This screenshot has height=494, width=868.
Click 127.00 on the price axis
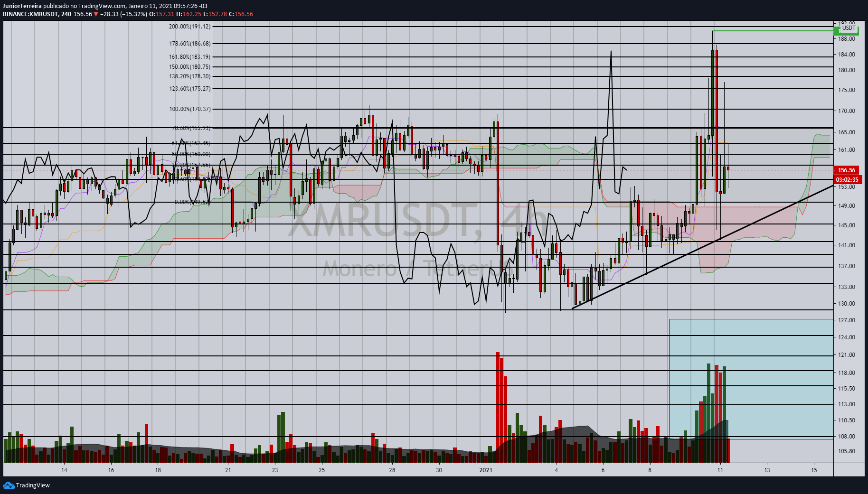847,320
